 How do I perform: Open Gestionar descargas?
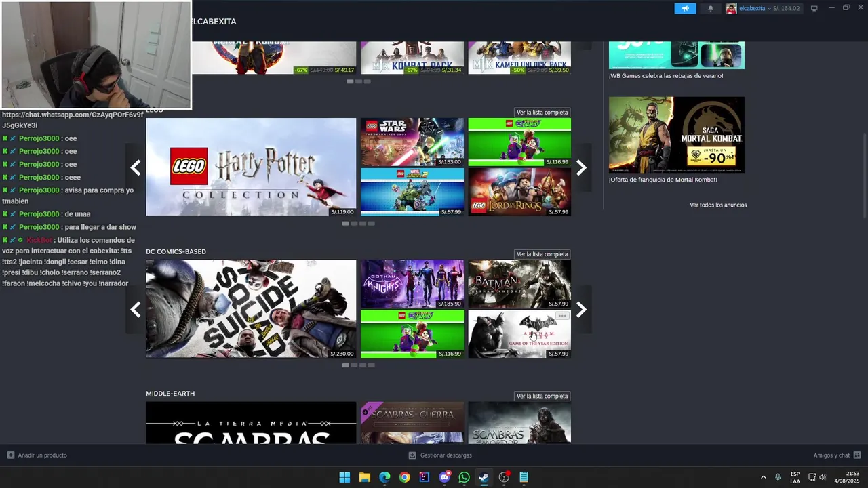click(x=440, y=455)
